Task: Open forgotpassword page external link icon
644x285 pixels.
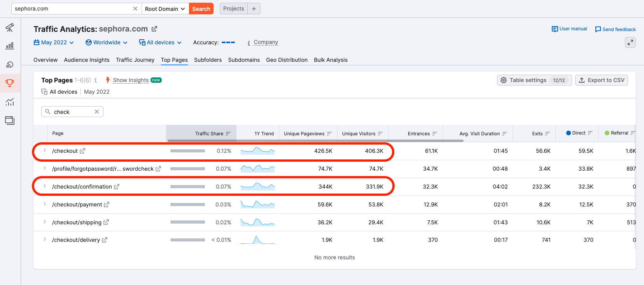Action: [x=158, y=169]
